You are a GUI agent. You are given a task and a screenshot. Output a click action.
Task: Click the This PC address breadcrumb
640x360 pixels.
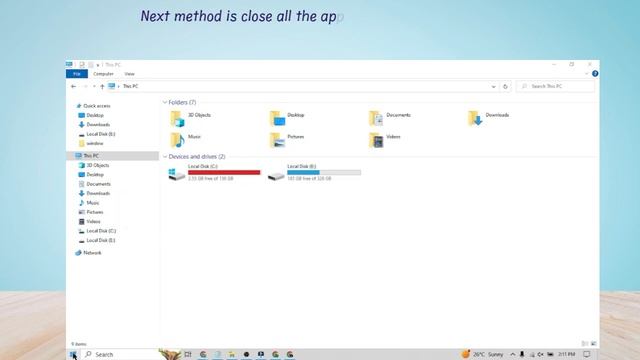(x=131, y=87)
